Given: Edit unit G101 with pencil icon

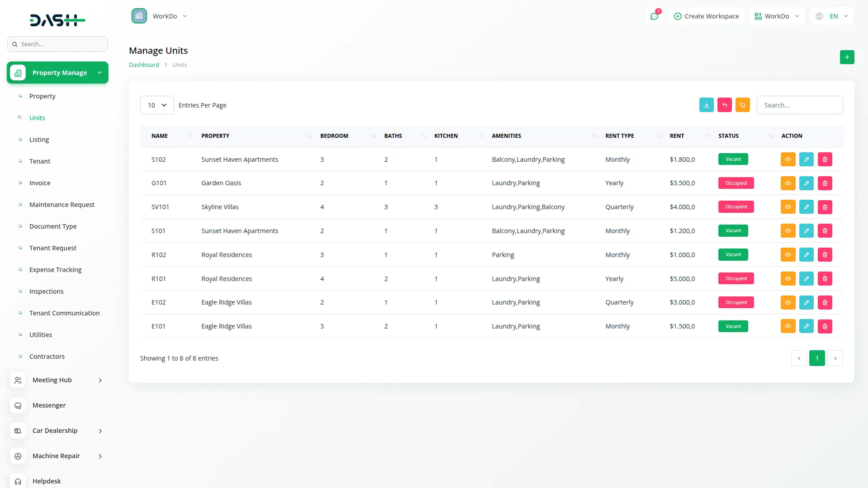Looking at the screenshot, I should coord(806,183).
